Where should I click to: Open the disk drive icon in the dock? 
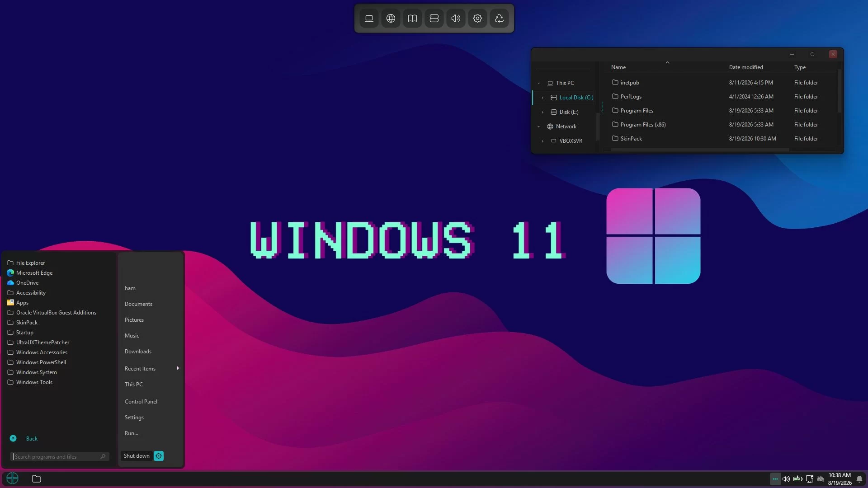pos(434,19)
